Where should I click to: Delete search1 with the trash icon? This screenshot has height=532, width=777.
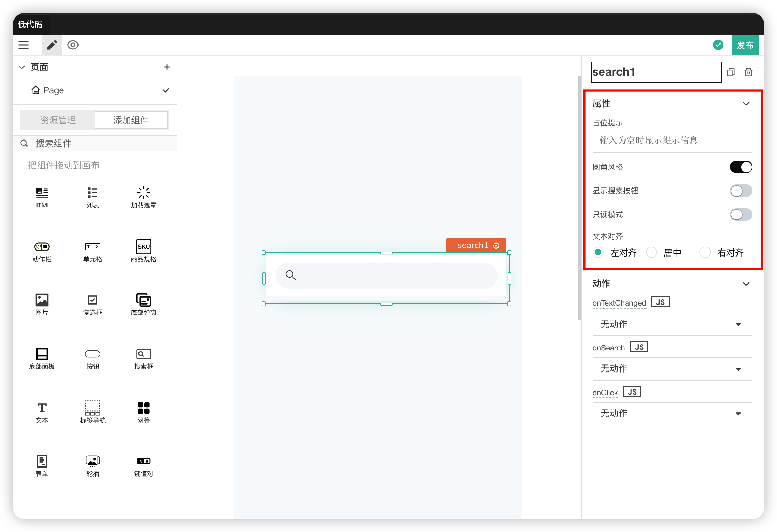749,72
